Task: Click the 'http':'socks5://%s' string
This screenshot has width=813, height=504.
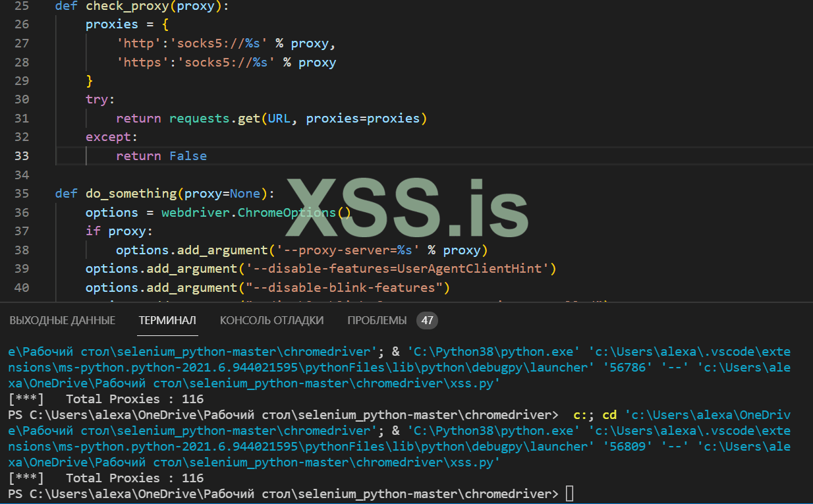Action: pos(192,43)
